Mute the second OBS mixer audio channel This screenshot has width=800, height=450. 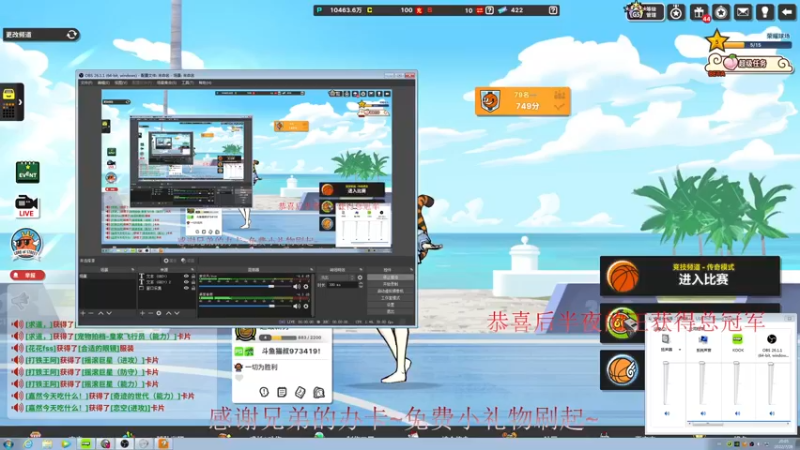click(x=297, y=306)
